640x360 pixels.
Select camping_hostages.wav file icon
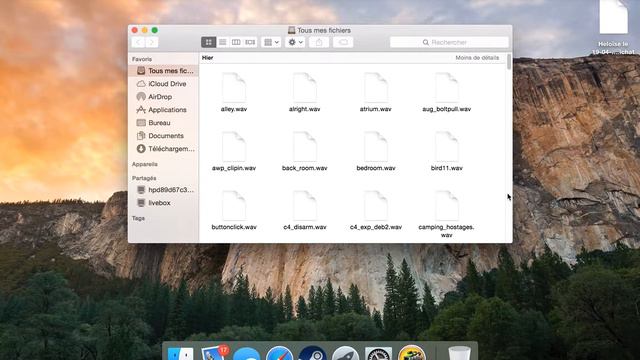447,205
